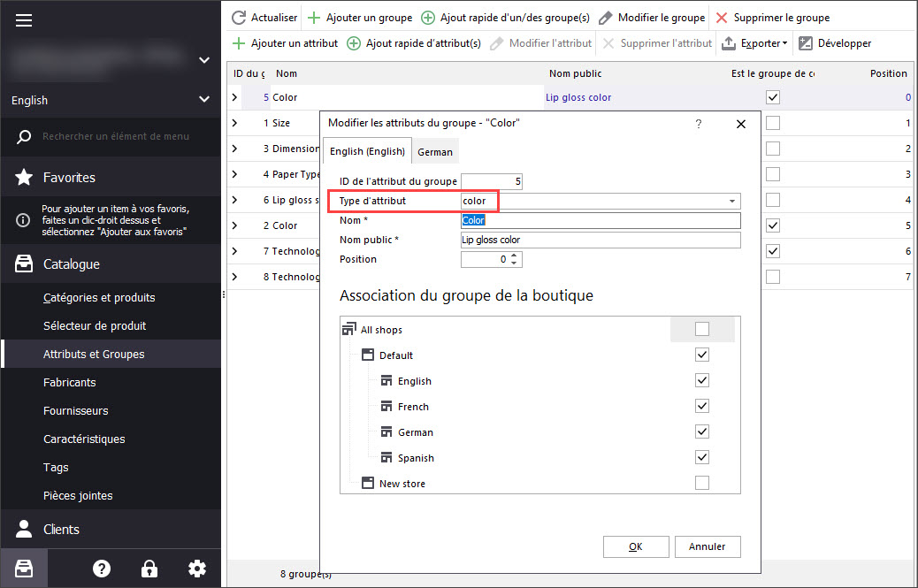Image resolution: width=918 pixels, height=588 pixels.
Task: Click the Default shop group icon
Action: tap(368, 355)
